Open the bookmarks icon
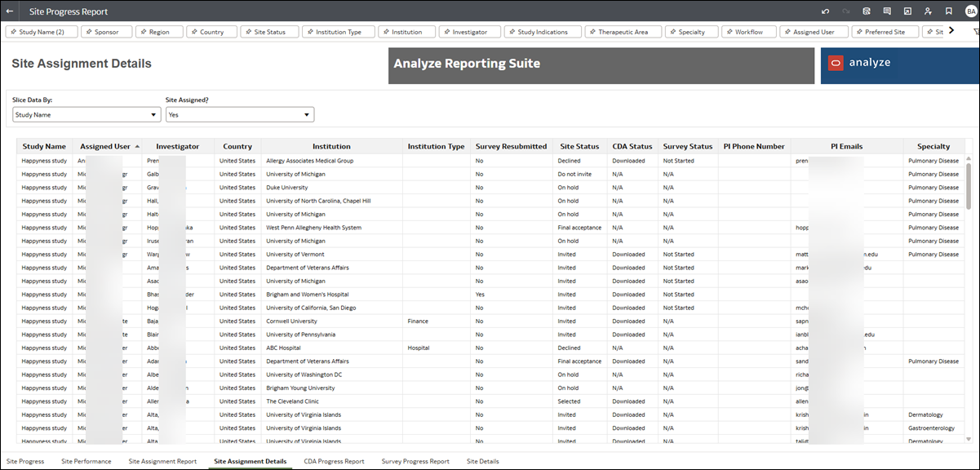Screen dimensions: 980x470 coord(948,11)
